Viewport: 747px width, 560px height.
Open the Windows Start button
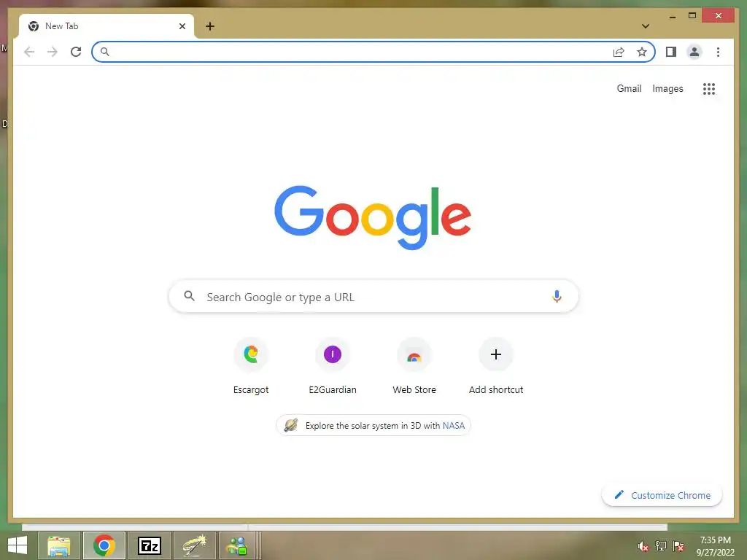[18, 545]
